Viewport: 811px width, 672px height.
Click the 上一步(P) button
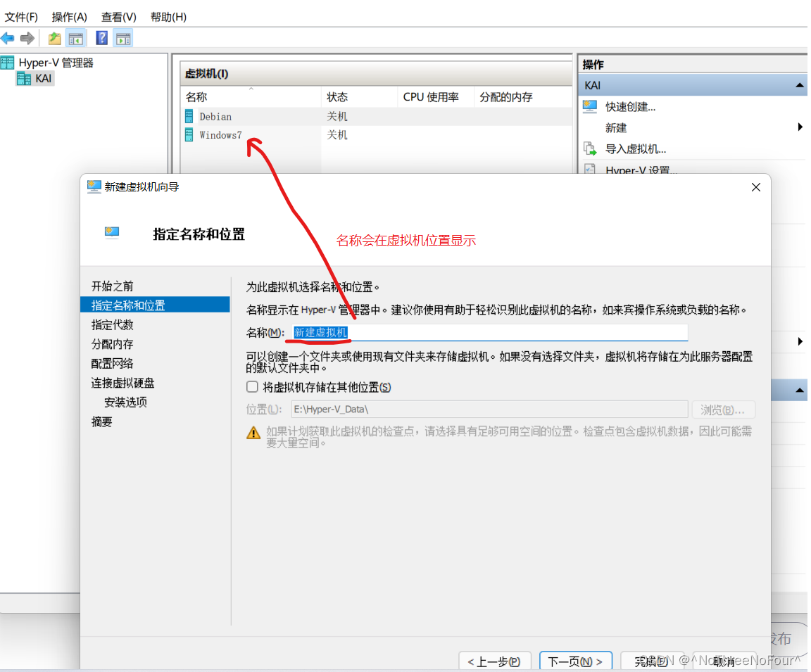tap(495, 661)
